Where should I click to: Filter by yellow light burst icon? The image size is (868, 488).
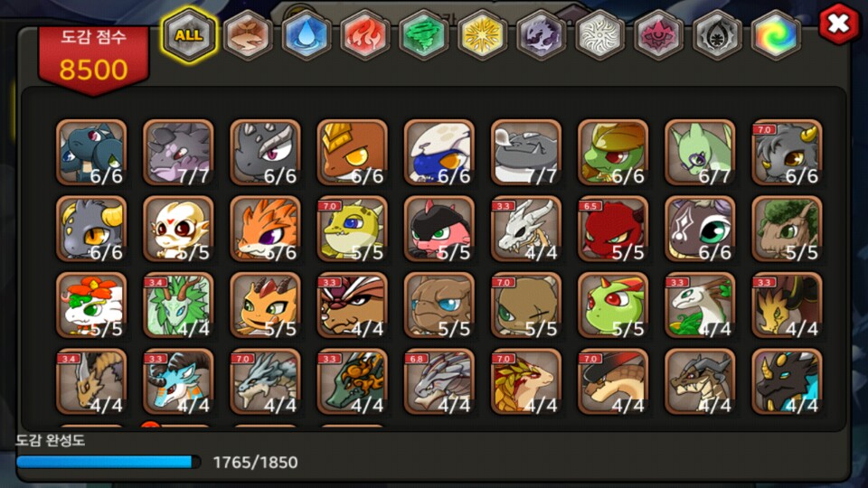(x=482, y=35)
